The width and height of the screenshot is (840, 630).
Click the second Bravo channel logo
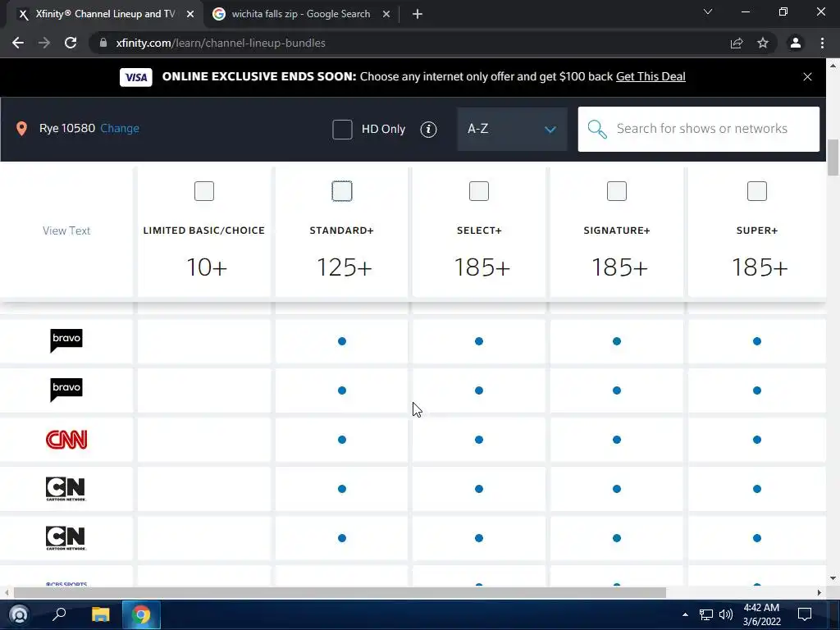66,390
